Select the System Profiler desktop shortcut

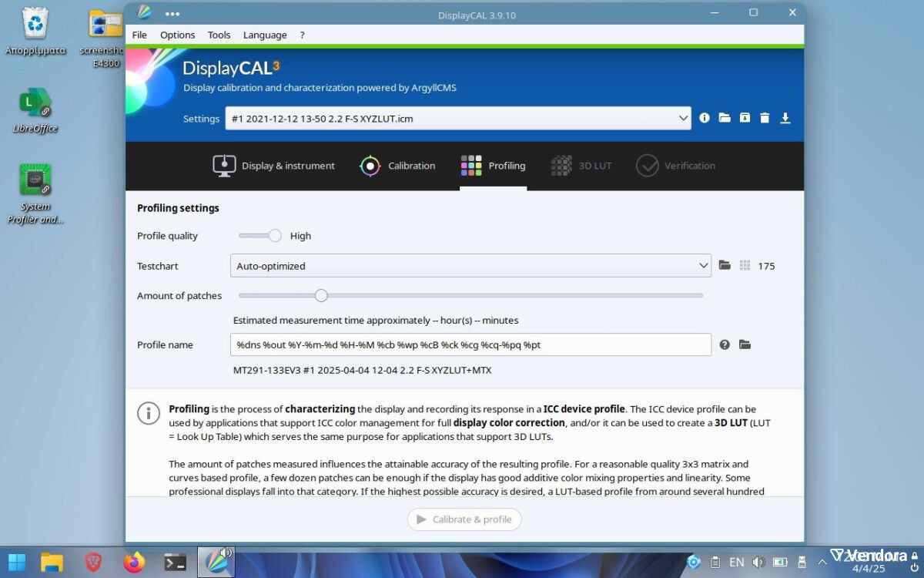pyautogui.click(x=35, y=194)
